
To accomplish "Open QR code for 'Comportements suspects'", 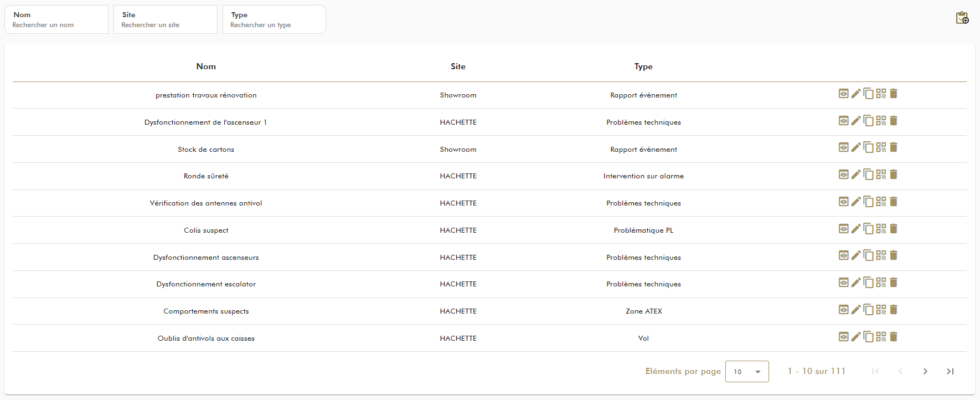I will 881,310.
